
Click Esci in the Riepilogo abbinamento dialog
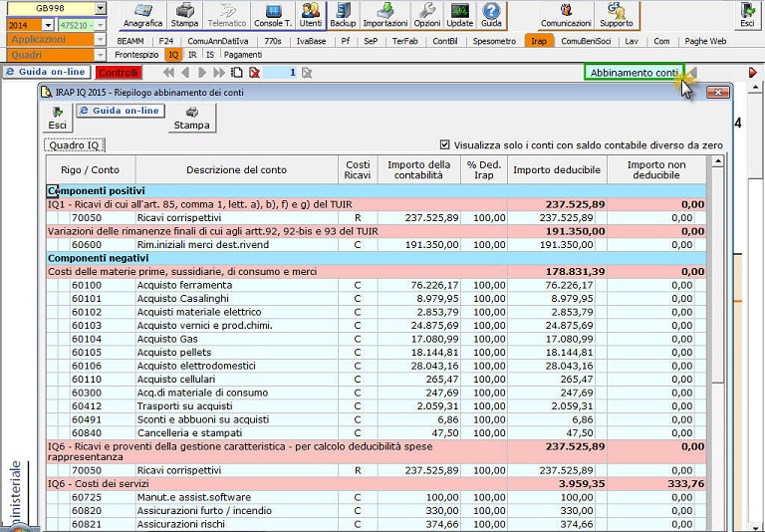(57, 119)
